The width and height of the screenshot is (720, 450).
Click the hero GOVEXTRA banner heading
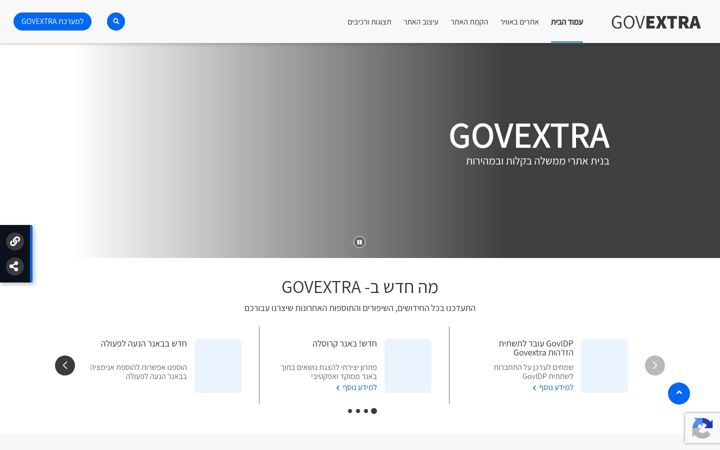click(529, 136)
